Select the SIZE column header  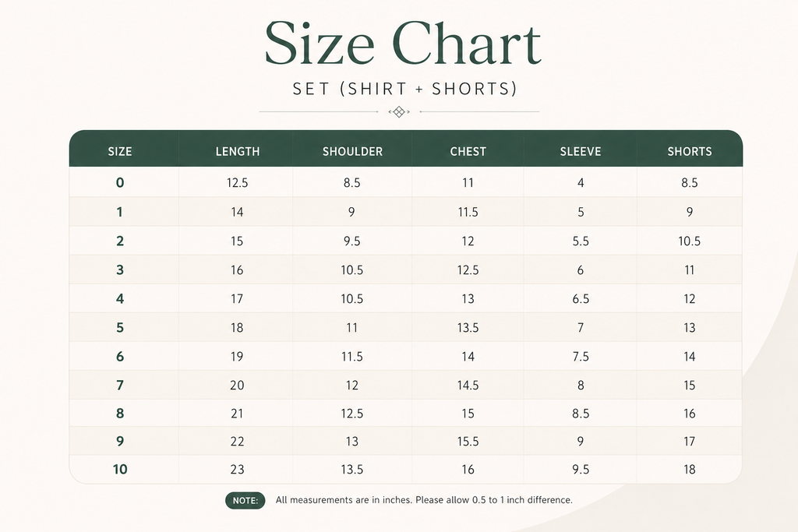pyautogui.click(x=120, y=152)
